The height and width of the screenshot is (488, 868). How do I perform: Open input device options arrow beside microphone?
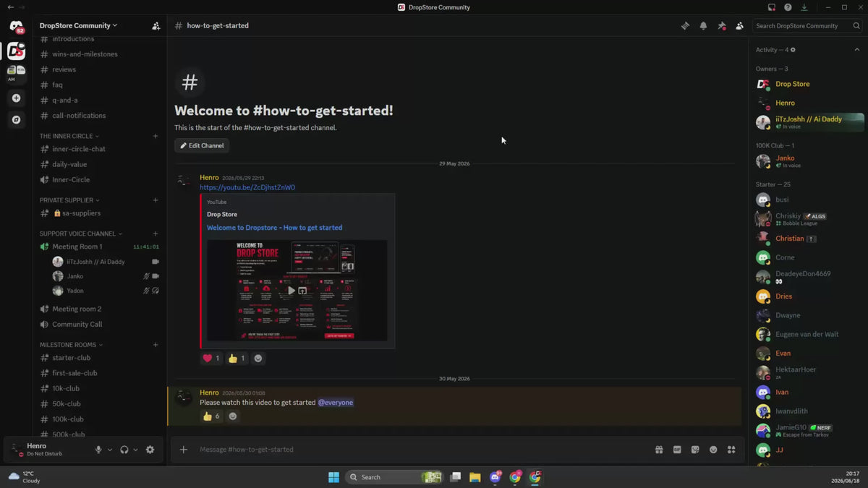pyautogui.click(x=110, y=450)
